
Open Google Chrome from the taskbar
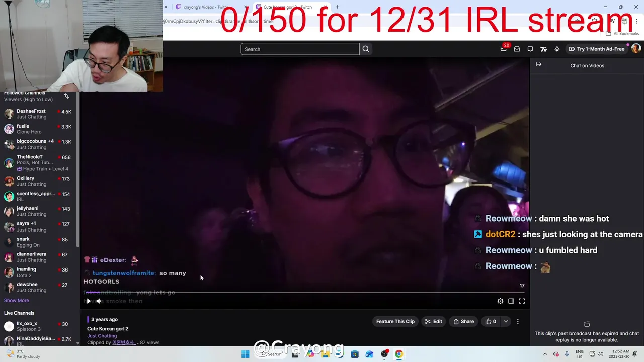[x=399, y=354]
